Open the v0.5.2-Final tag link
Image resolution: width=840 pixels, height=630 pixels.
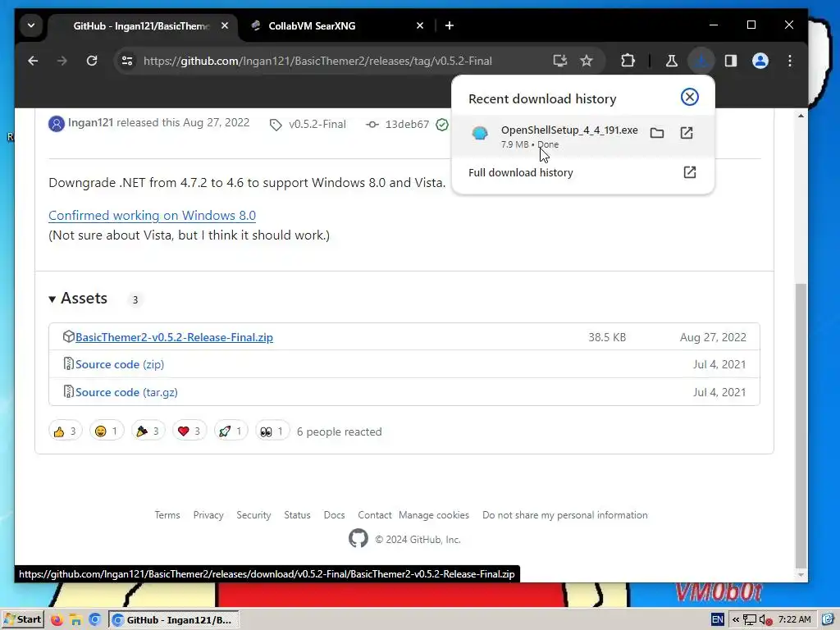(x=317, y=125)
